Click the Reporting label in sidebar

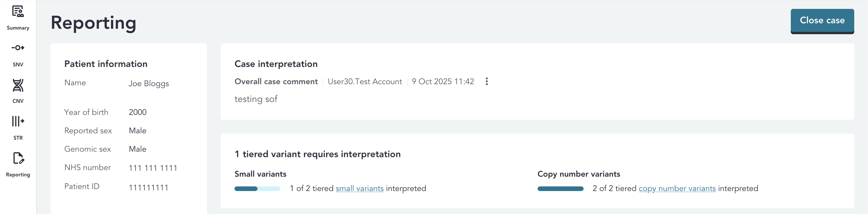(x=18, y=175)
